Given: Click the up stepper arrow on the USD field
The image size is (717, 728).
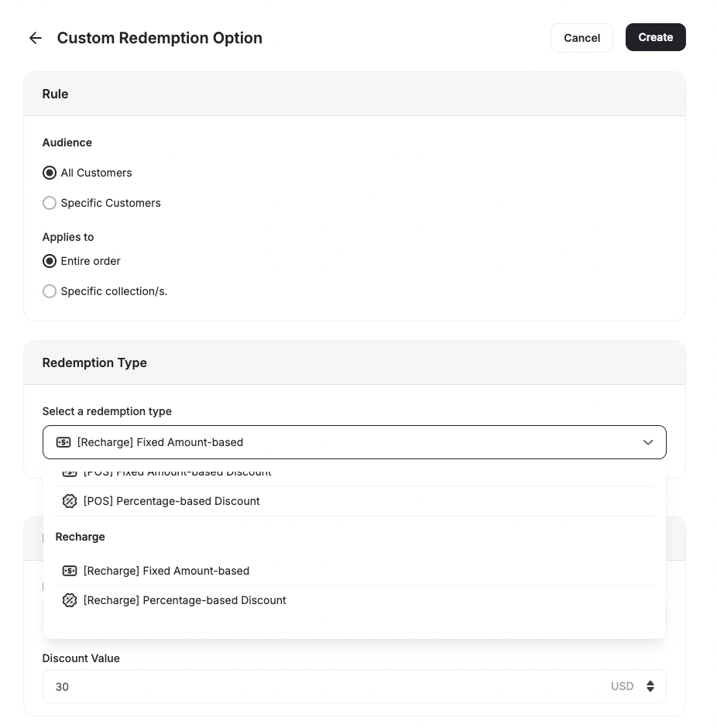Looking at the screenshot, I should 649,682.
